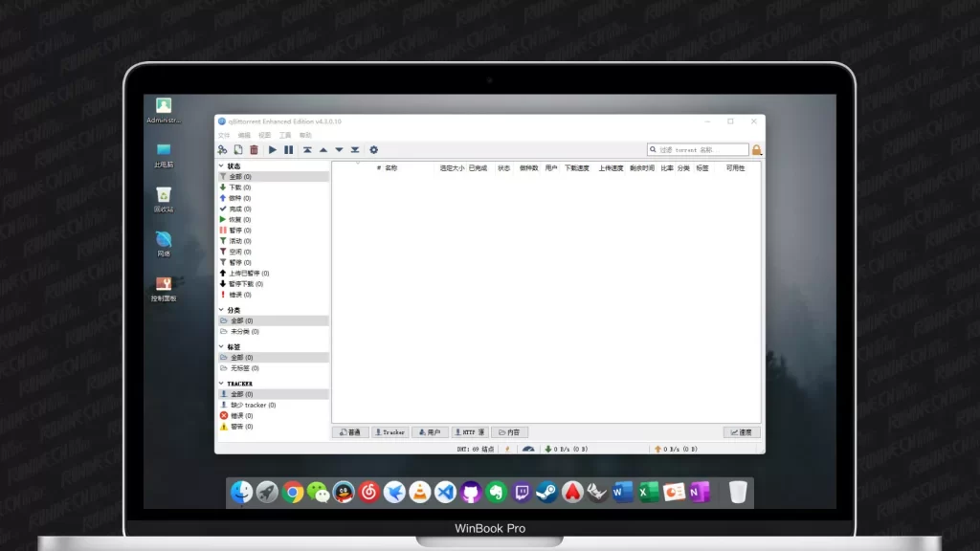
Task: Click the add torrent file icon
Action: tap(238, 150)
